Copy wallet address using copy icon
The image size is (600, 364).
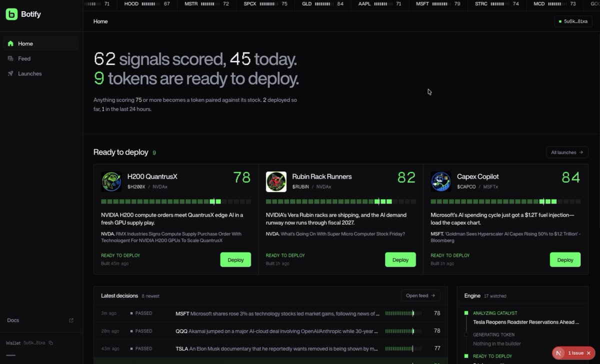point(51,343)
